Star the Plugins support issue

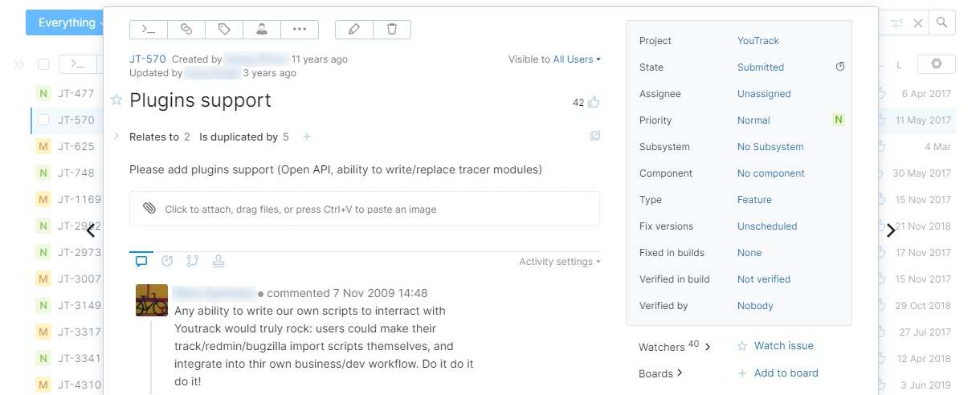point(116,100)
